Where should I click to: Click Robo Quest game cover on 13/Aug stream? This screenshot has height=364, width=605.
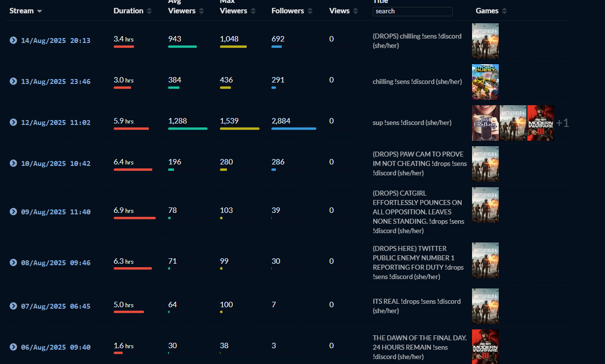click(485, 82)
